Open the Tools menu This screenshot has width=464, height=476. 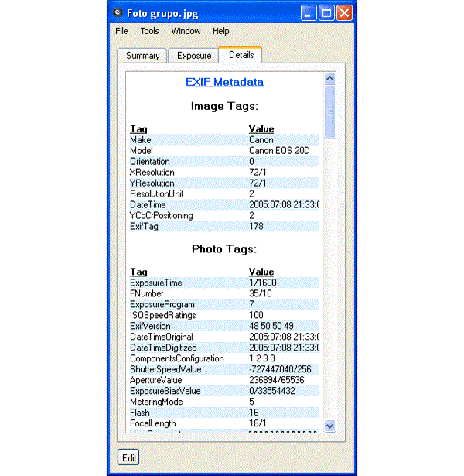click(149, 31)
